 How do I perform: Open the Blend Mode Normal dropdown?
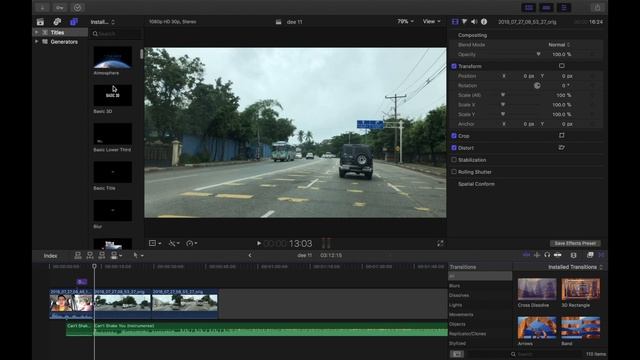click(x=559, y=44)
